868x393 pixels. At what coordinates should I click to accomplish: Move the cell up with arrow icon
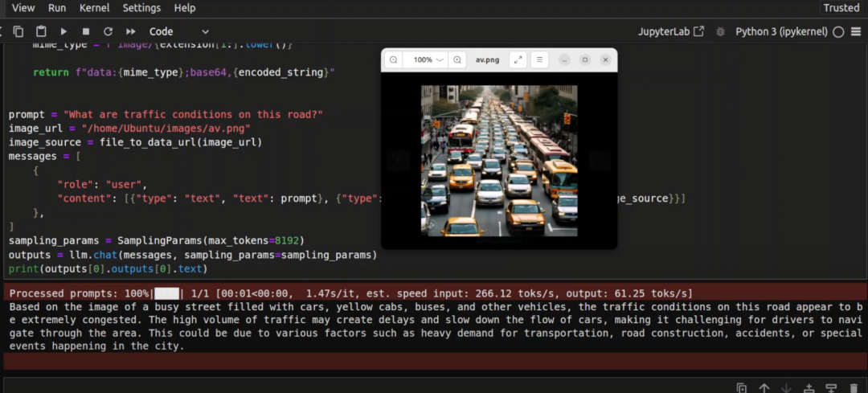point(764,388)
